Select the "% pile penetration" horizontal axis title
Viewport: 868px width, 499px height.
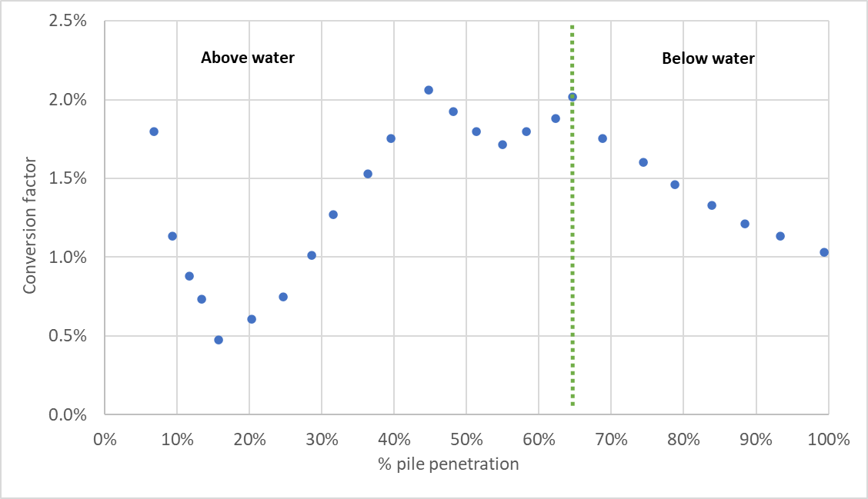point(448,464)
